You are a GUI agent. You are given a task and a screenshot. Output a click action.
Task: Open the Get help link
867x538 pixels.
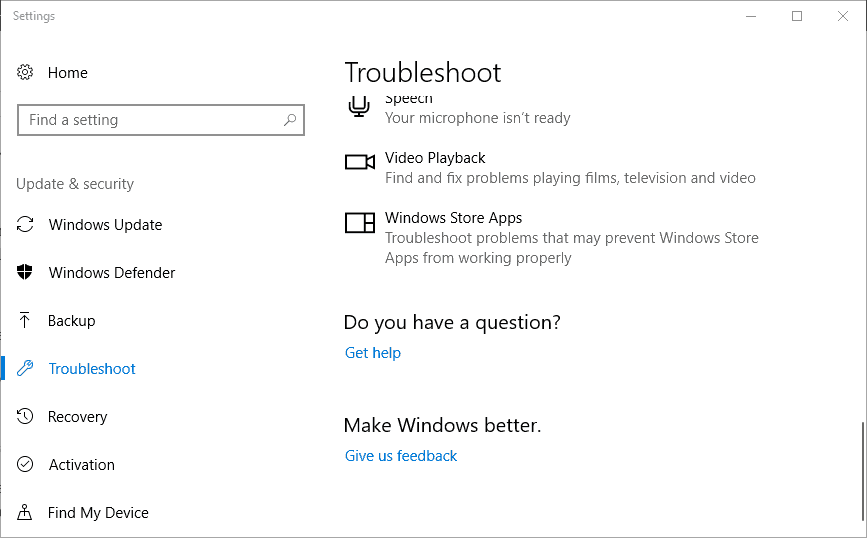373,353
